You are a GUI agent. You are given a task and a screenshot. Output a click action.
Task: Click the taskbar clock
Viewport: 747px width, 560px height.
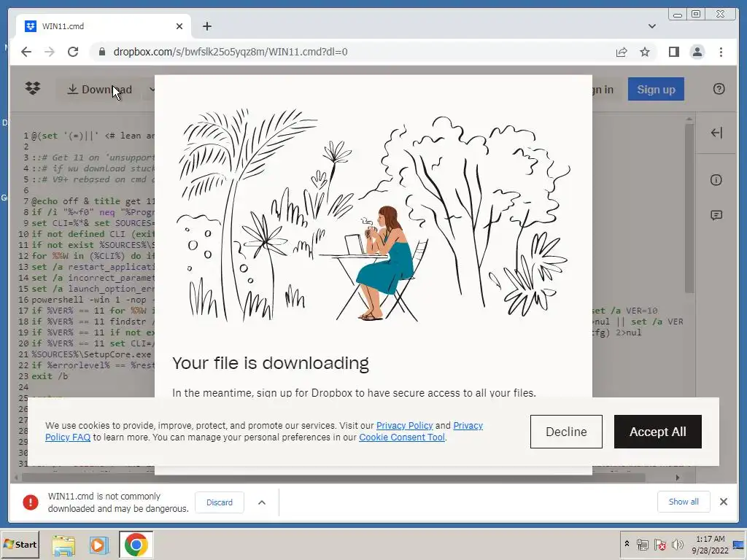pos(710,545)
